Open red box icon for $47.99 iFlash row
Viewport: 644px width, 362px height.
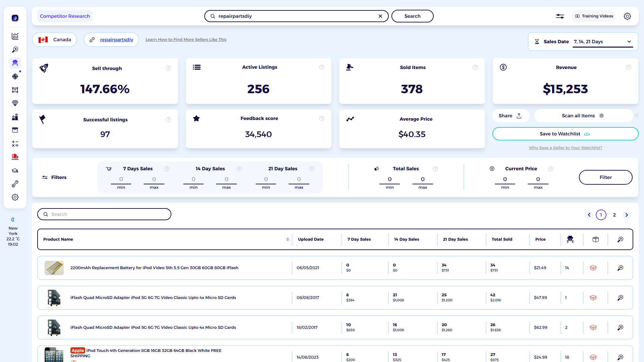click(593, 298)
